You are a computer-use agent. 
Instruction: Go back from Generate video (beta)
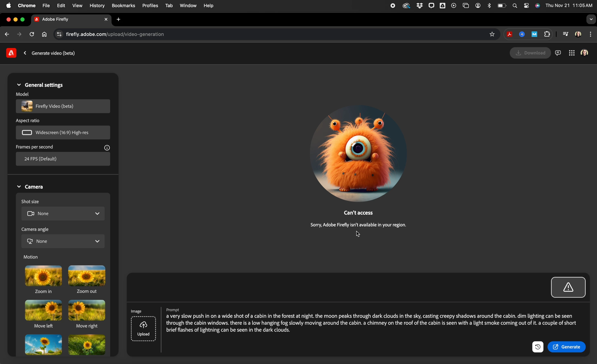tap(25, 53)
